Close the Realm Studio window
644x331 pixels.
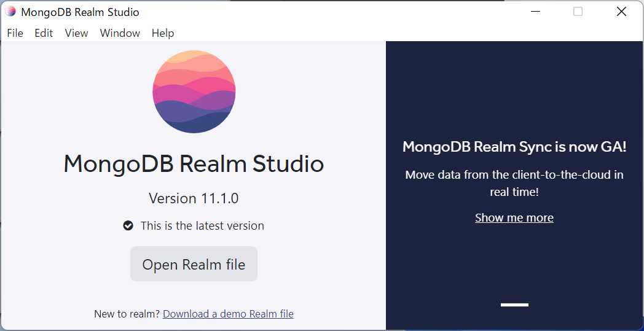click(x=621, y=12)
